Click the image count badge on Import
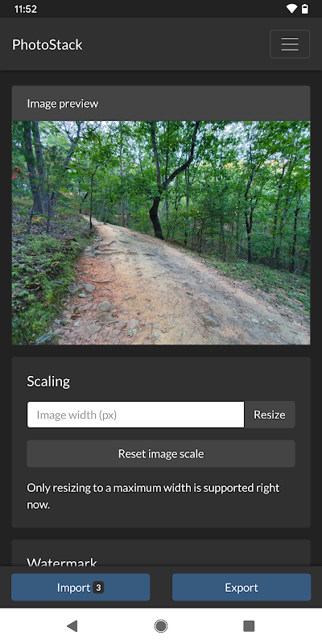The width and height of the screenshot is (322, 644). pos(98,588)
